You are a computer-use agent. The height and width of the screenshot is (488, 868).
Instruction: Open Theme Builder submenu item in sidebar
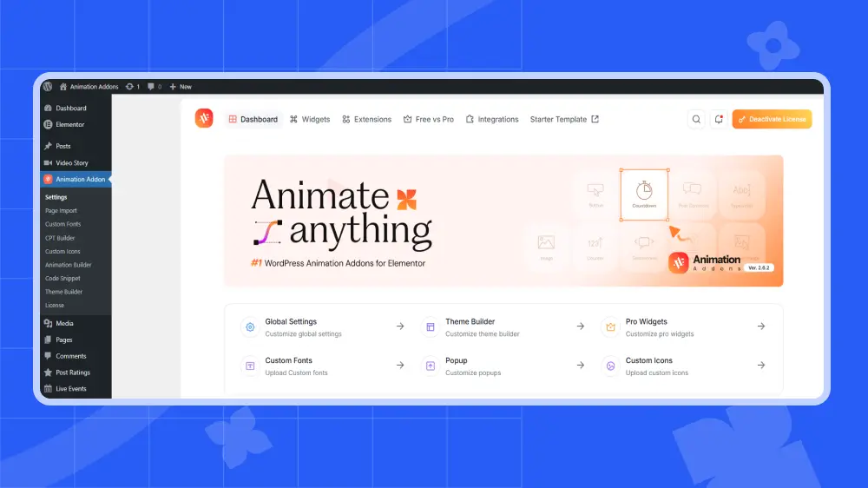point(63,292)
